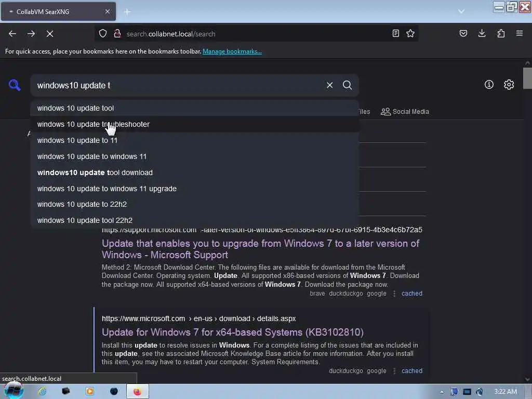The width and height of the screenshot is (532, 399).
Task: Choose suggestion 'windows10 update tool download'
Action: (x=195, y=172)
